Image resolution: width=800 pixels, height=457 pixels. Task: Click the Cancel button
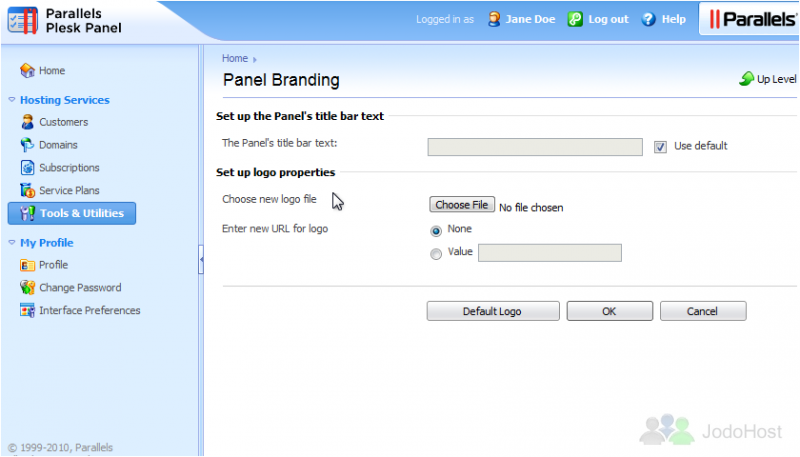[x=703, y=311]
